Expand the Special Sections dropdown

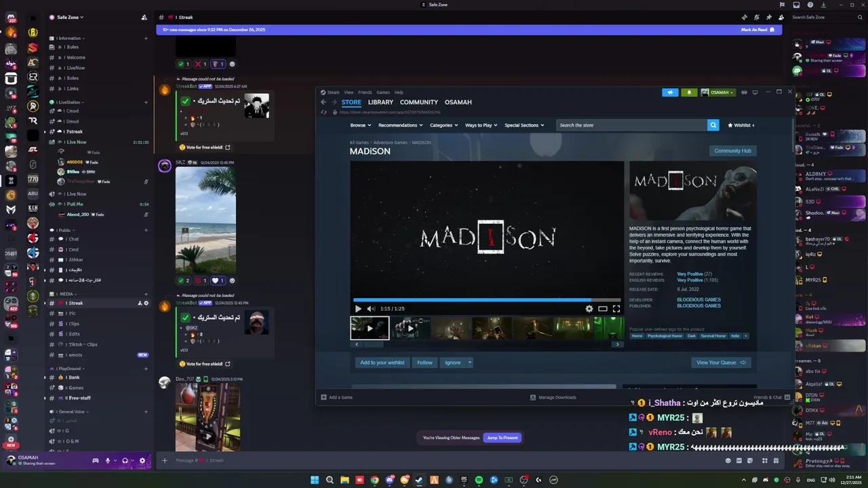click(524, 125)
